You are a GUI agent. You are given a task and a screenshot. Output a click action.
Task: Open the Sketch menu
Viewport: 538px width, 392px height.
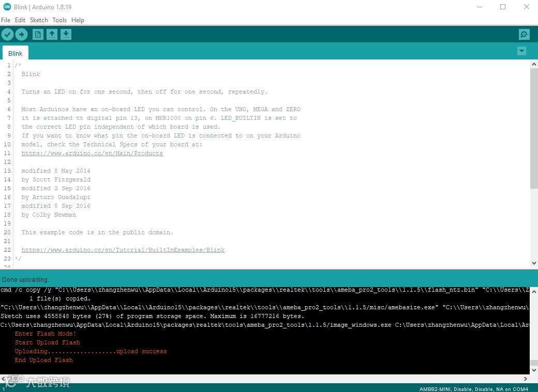click(x=39, y=20)
